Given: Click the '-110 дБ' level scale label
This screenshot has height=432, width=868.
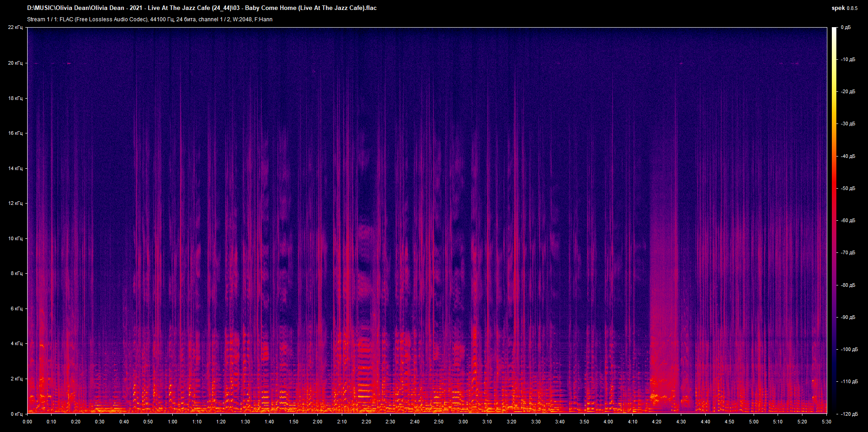Looking at the screenshot, I should (849, 382).
